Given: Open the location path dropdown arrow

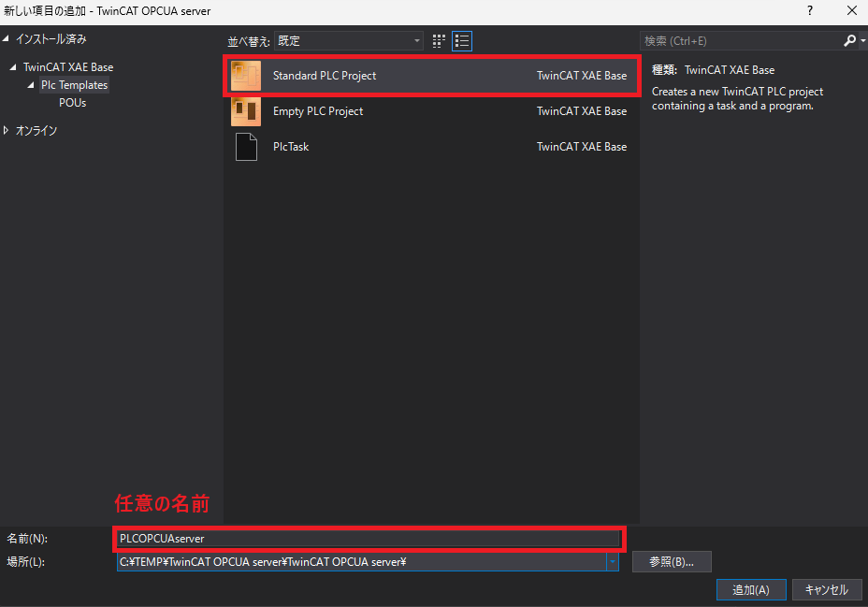Looking at the screenshot, I should coord(613,562).
